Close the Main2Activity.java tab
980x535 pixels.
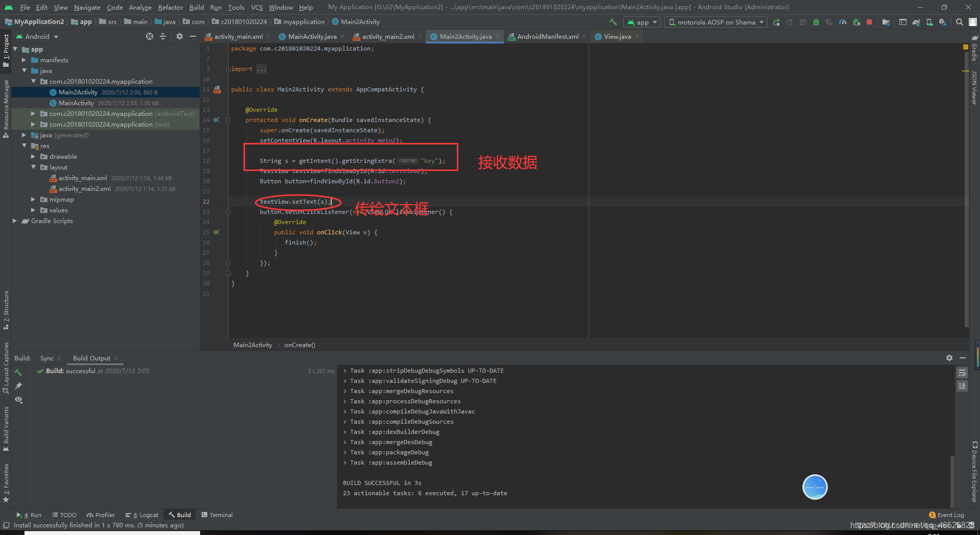498,36
